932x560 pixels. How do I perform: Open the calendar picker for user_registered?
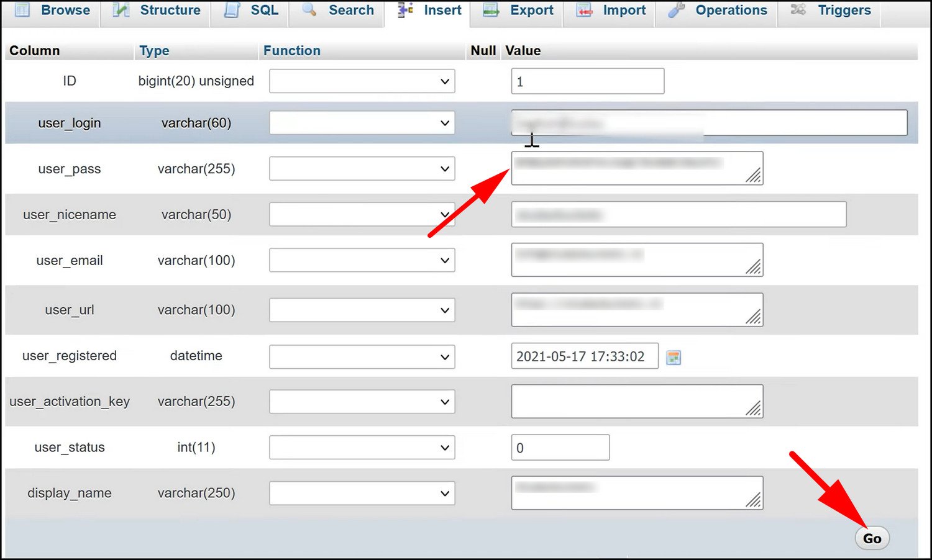[674, 358]
